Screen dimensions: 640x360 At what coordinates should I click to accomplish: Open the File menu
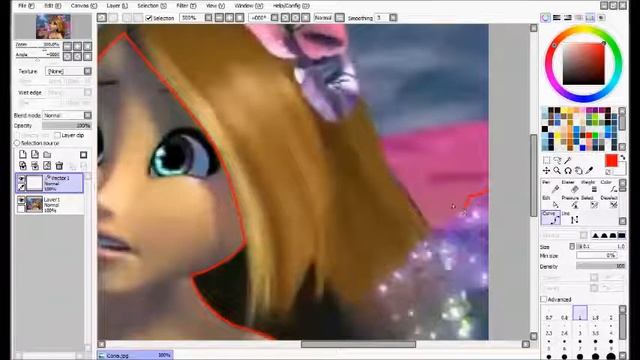click(26, 6)
